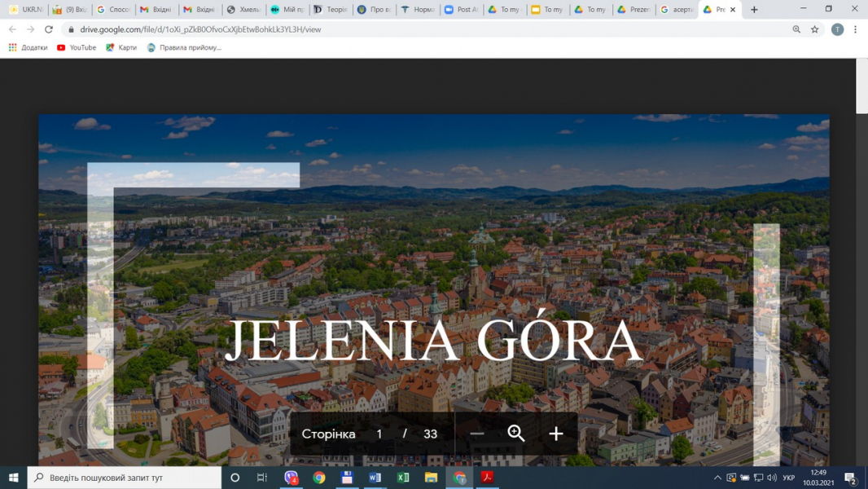Open a new browser tab

(754, 10)
